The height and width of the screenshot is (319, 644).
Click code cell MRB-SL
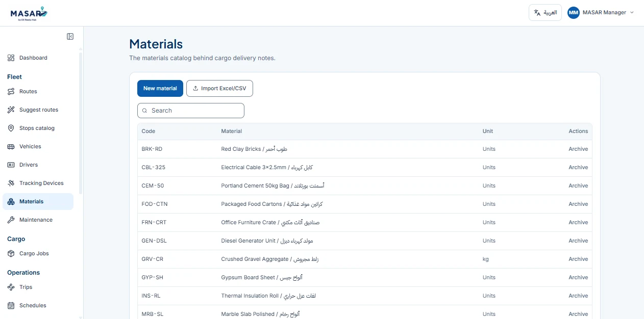click(x=153, y=314)
